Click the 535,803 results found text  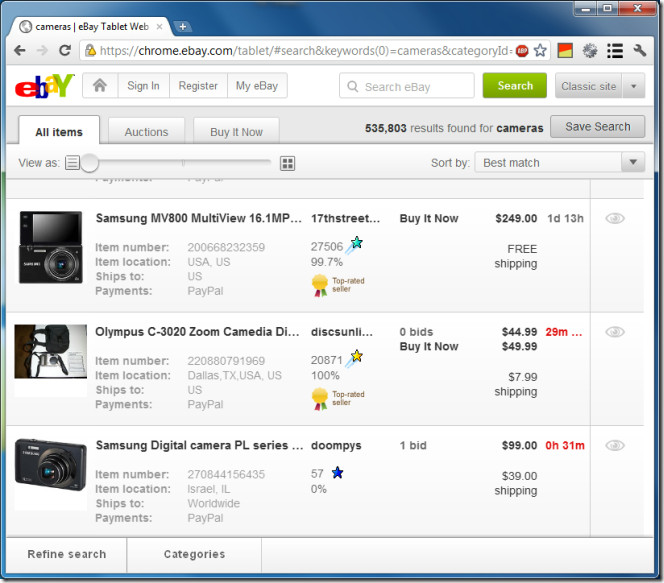(x=454, y=128)
